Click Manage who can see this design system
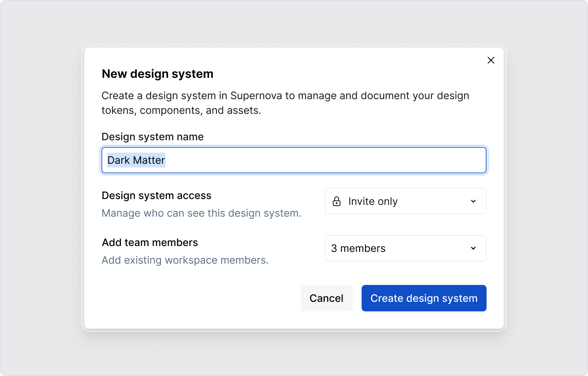588x376 pixels. pos(201,213)
